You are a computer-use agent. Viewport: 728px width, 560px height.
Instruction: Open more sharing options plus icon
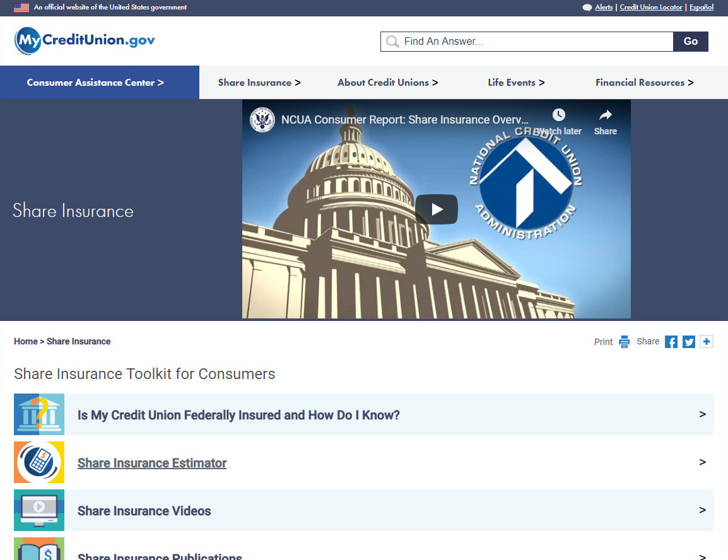[x=706, y=342]
